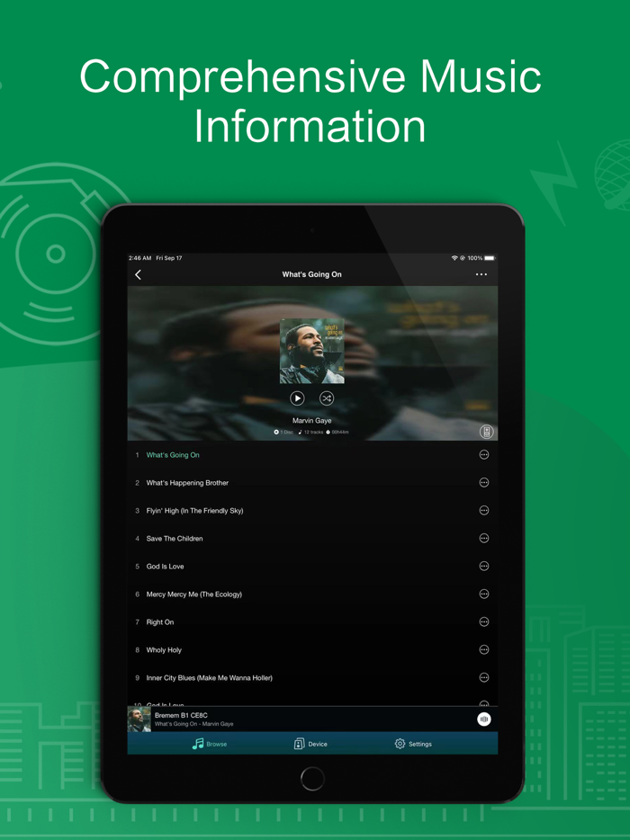This screenshot has height=840, width=630.
Task: Switch to the Device tab
Action: pos(310,744)
